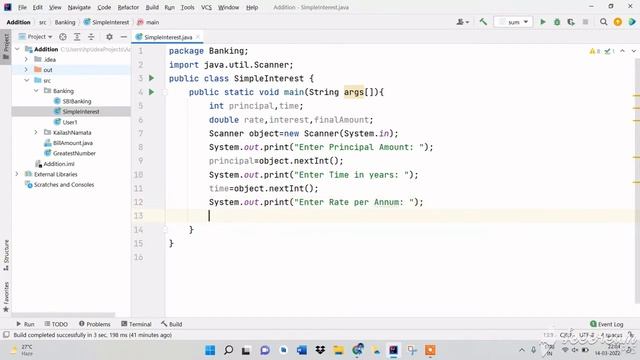Viewport: 640px width, 360px height.
Task: Open the Build menu
Action: [x=152, y=7]
